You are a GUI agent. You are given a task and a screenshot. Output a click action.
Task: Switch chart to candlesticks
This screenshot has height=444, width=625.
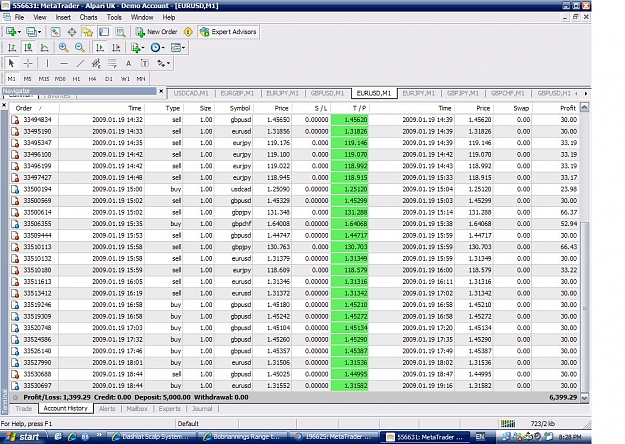28,48
